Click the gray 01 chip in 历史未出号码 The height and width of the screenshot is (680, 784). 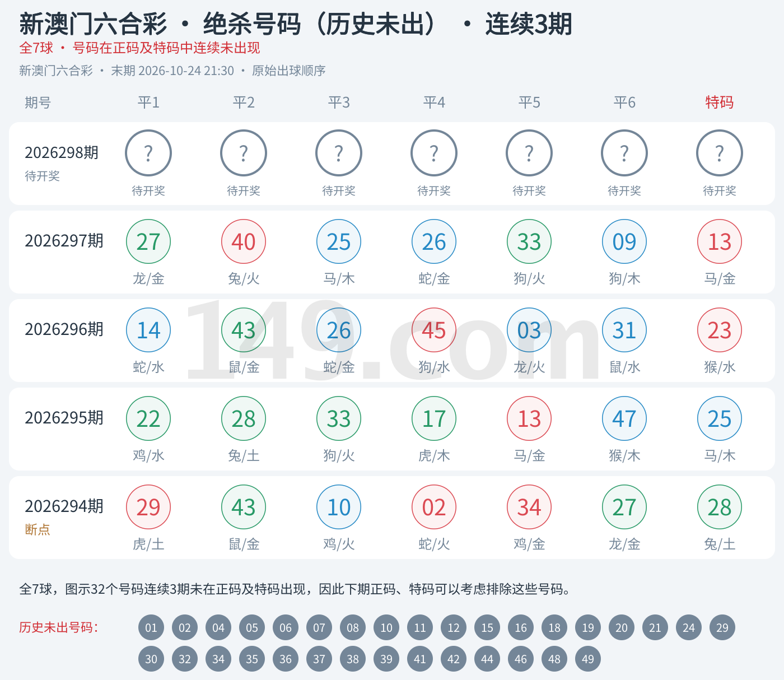click(151, 628)
